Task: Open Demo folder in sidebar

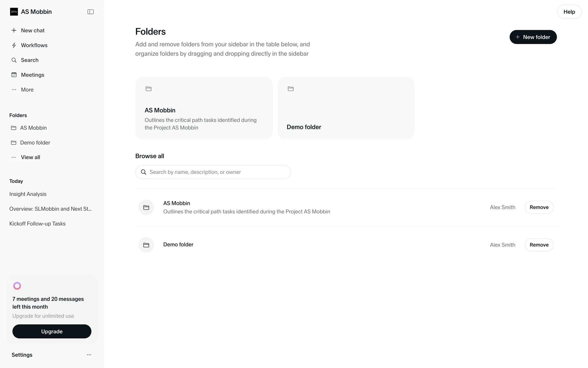Action: pos(35,143)
